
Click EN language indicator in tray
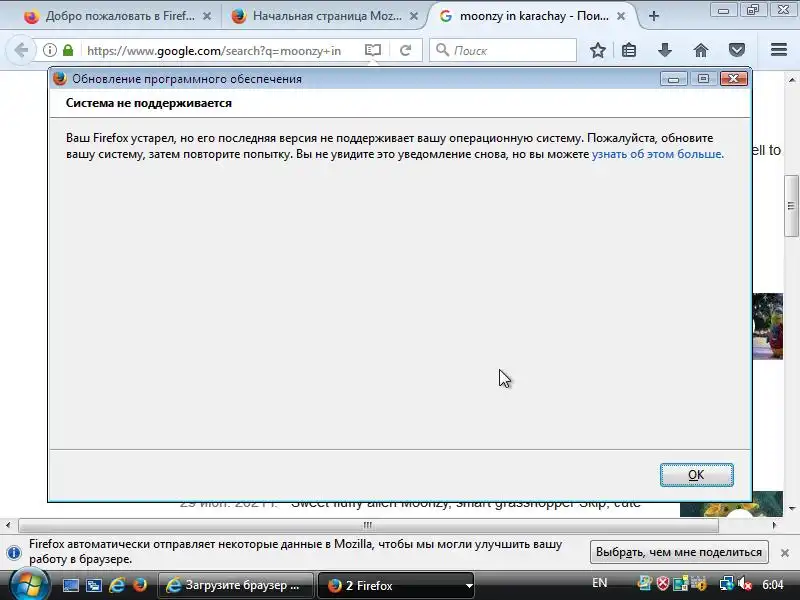(599, 583)
